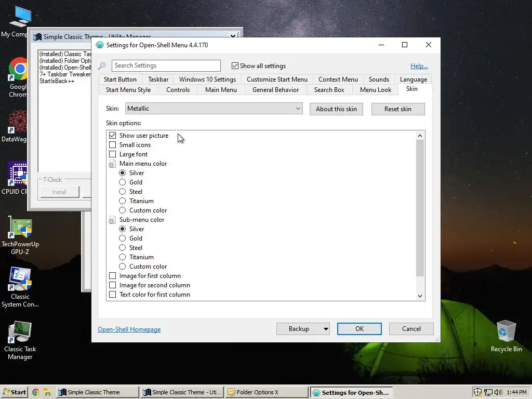Click the Open-Shell icon in the settings title bar
The image size is (532, 399).
pyautogui.click(x=100, y=45)
